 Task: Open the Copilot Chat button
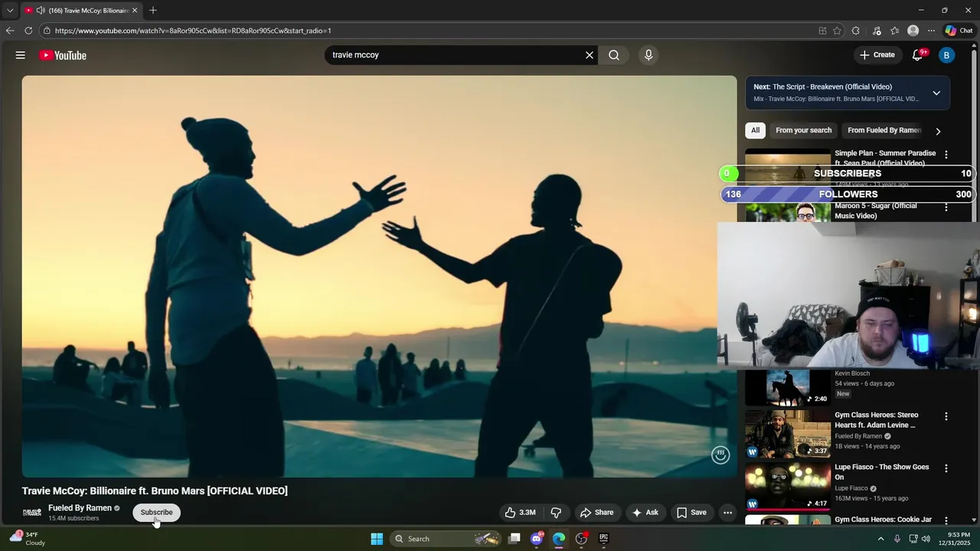click(958, 31)
